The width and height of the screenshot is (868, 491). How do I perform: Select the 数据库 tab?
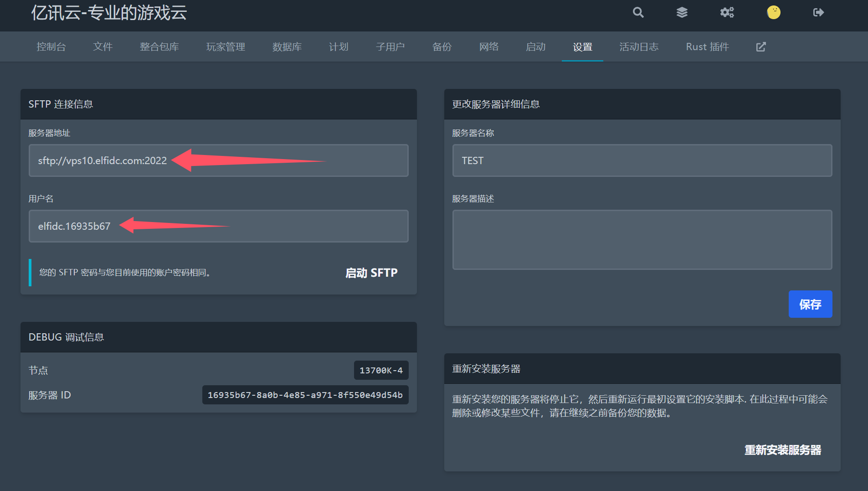(287, 47)
